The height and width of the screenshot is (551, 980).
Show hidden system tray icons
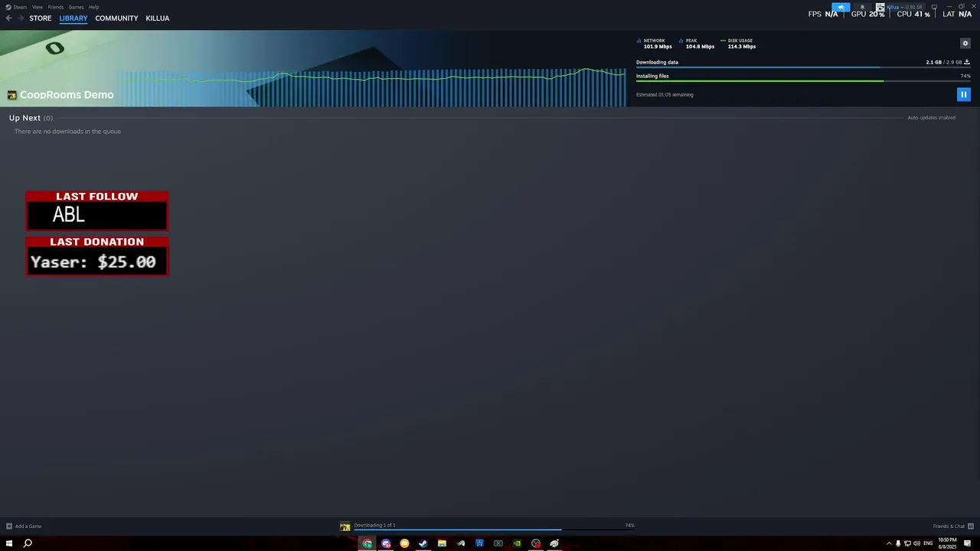point(889,543)
